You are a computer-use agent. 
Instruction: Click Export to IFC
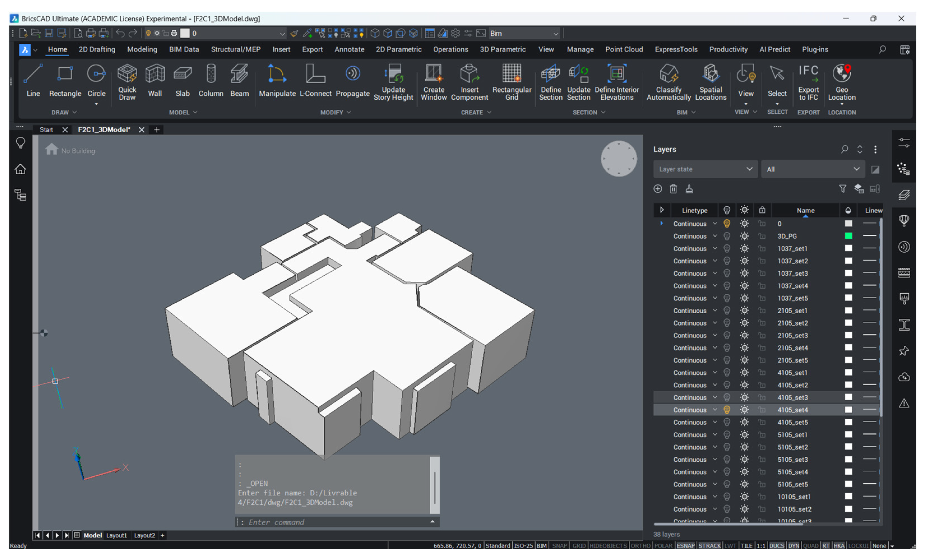coord(808,82)
